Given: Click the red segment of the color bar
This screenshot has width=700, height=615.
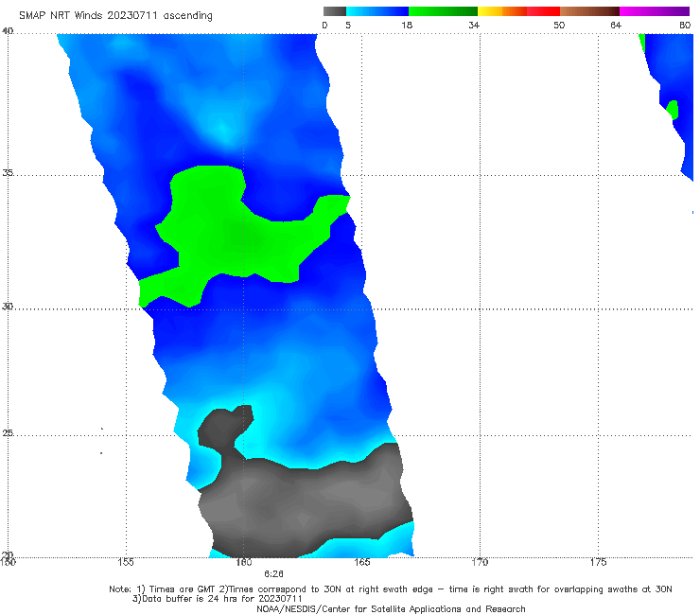Looking at the screenshot, I should [543, 11].
